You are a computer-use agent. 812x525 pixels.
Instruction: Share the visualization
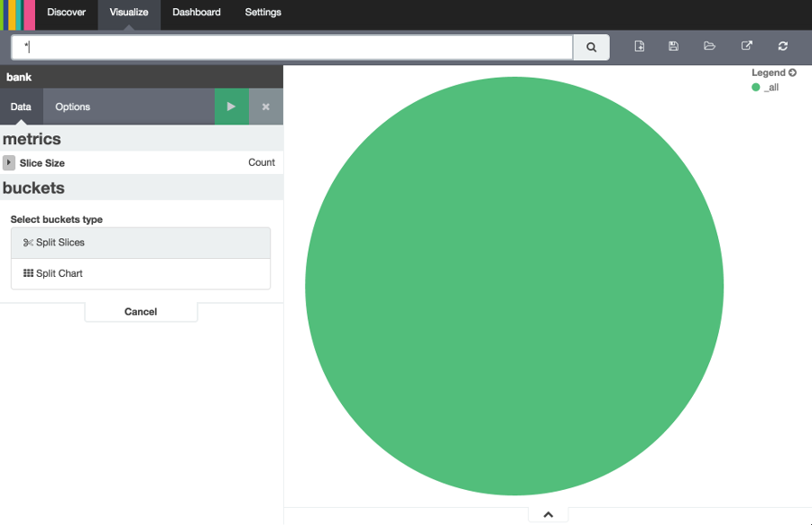(745, 45)
